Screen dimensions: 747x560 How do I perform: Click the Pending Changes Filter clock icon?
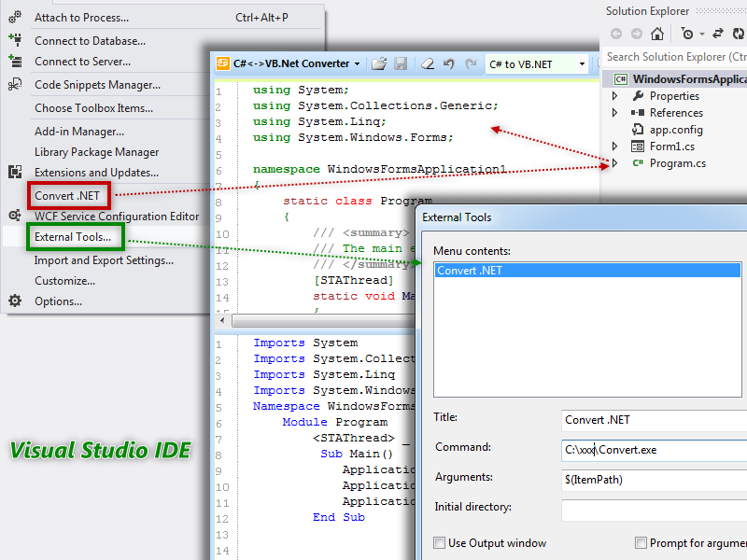[687, 34]
